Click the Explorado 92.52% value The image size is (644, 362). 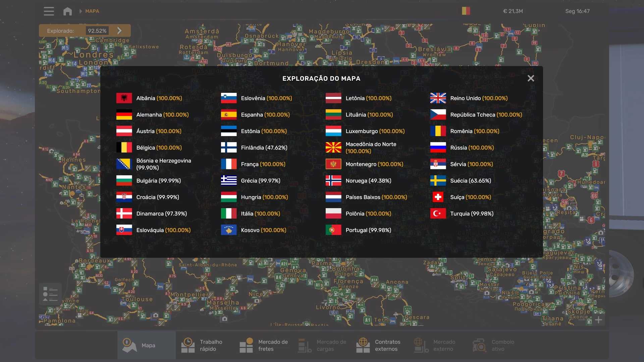pyautogui.click(x=97, y=31)
